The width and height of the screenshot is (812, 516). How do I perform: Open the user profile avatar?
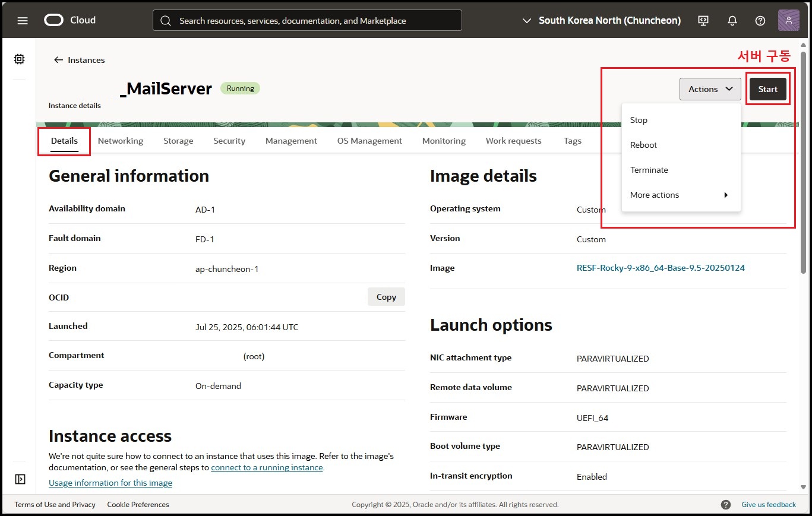pyautogui.click(x=789, y=20)
